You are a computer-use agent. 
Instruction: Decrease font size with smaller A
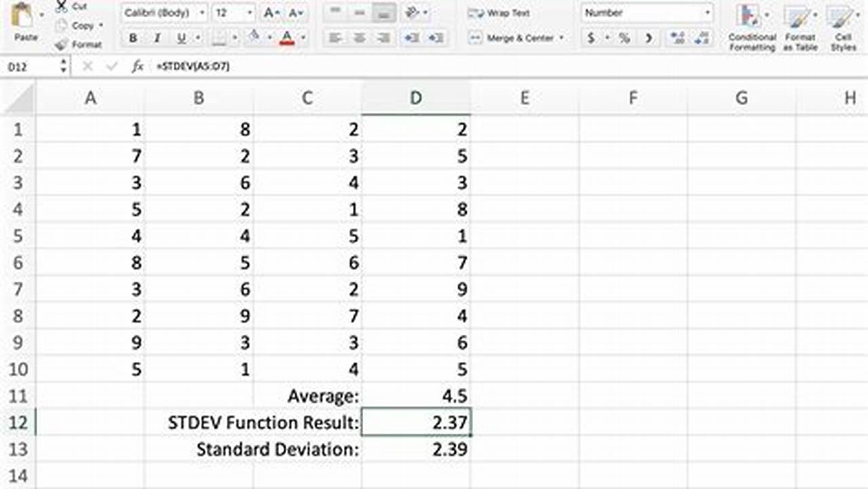295,13
